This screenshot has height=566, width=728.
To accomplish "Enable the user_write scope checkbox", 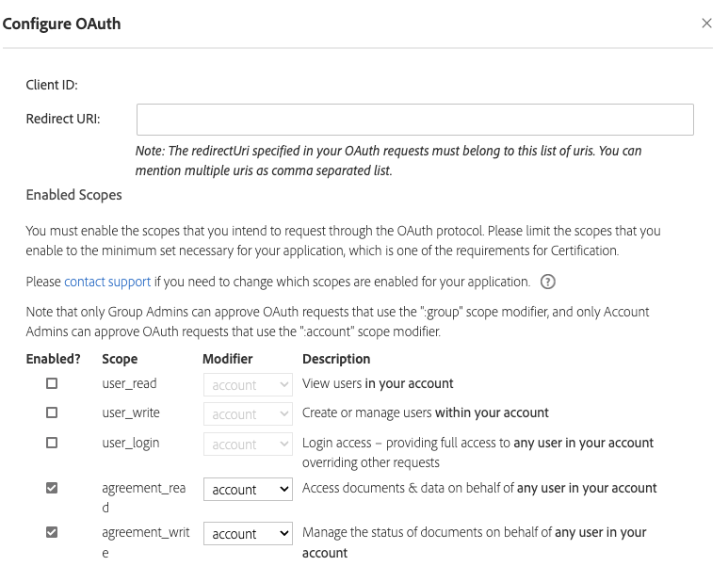I will 52,412.
